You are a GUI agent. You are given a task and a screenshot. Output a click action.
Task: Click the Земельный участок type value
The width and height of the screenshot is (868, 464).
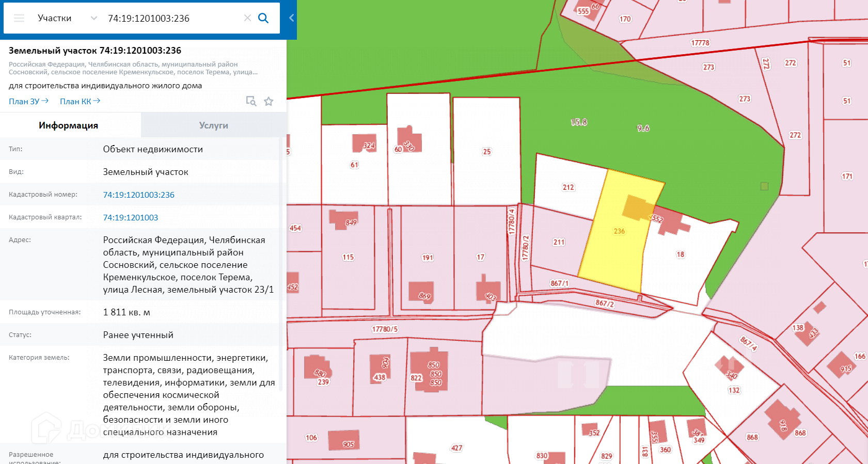pos(146,172)
